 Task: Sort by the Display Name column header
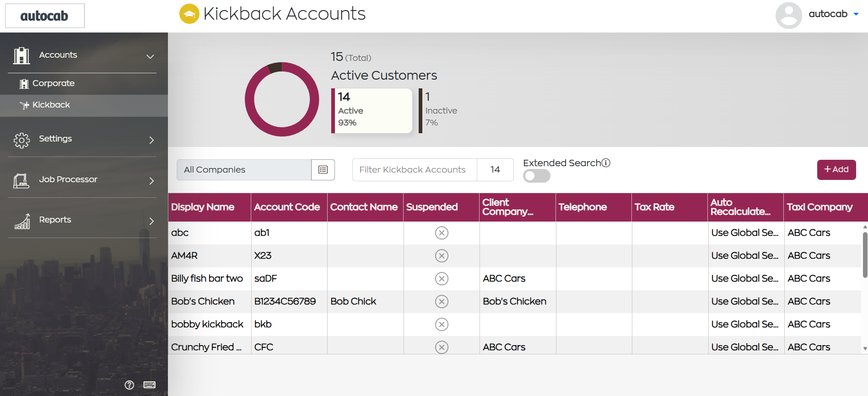click(203, 207)
